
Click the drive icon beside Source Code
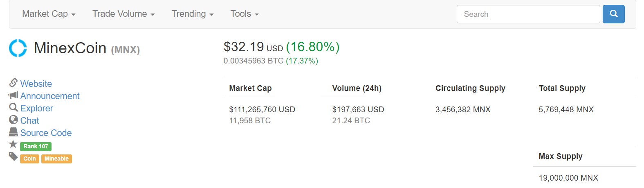point(13,132)
